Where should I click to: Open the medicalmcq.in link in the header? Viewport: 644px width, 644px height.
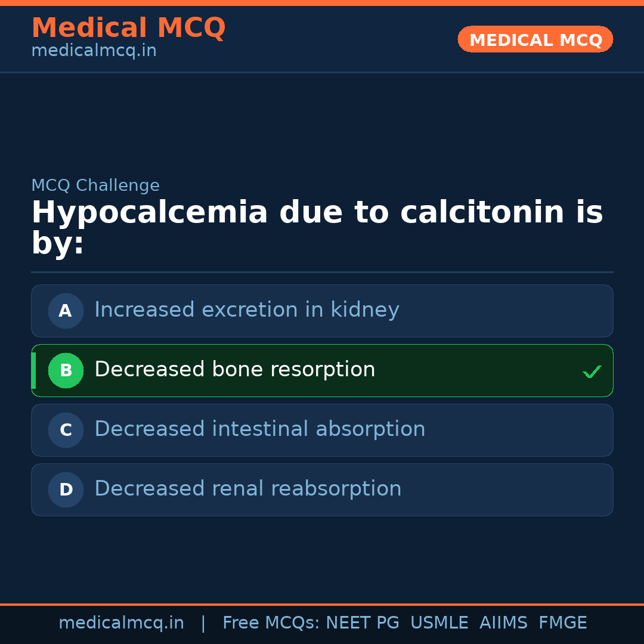point(94,51)
